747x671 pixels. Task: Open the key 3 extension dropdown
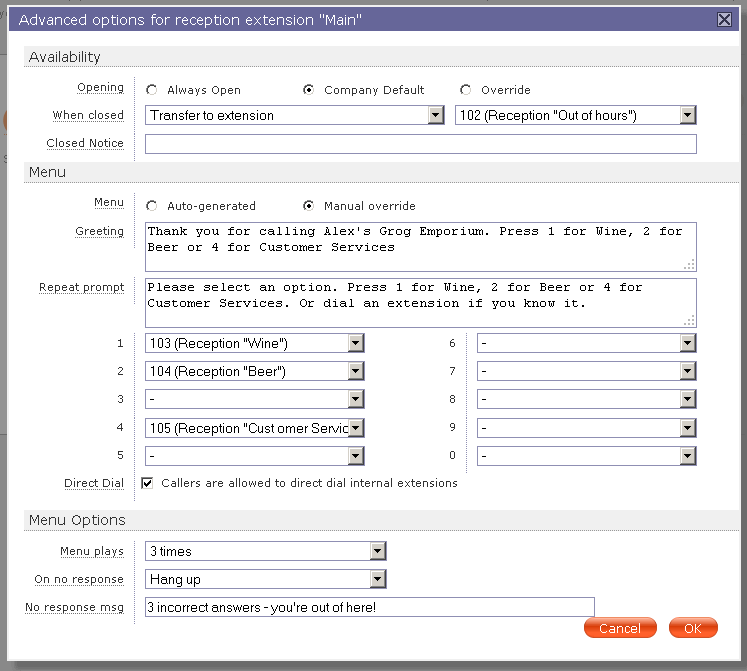255,399
